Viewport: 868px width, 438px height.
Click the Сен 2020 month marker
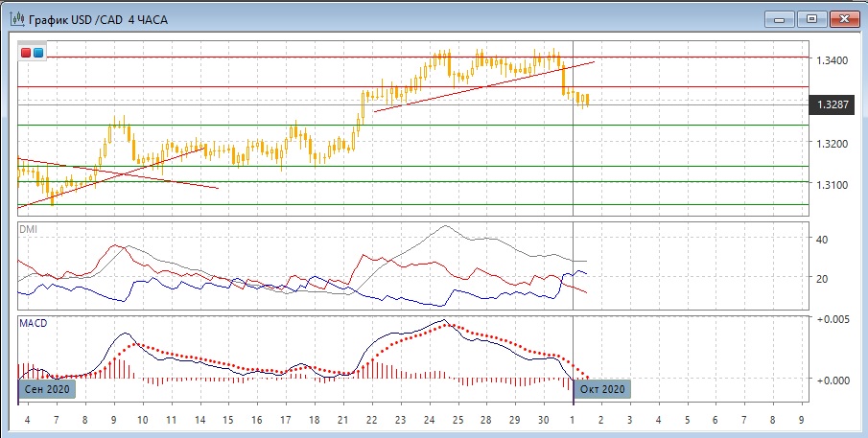47,389
